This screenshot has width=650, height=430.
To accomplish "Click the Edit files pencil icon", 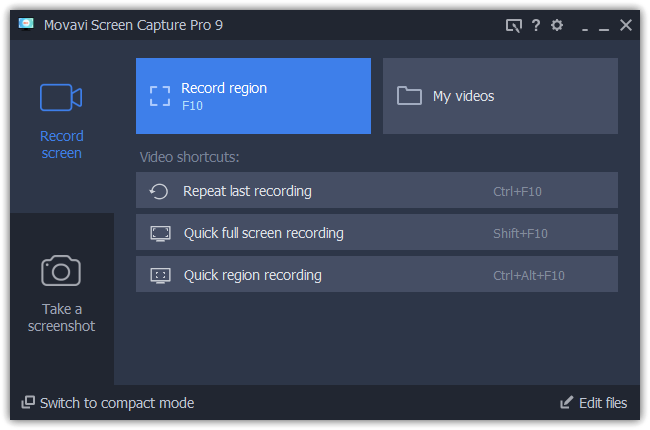I will pyautogui.click(x=566, y=402).
